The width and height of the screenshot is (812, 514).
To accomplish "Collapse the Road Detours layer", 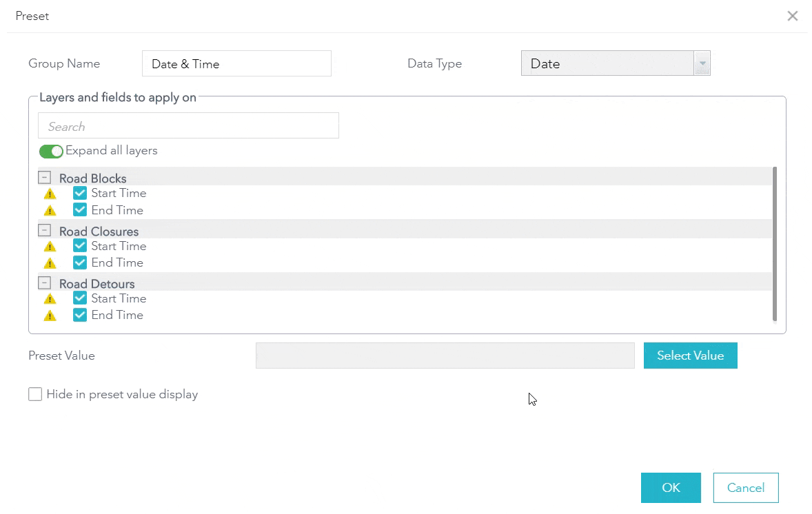I will point(44,282).
